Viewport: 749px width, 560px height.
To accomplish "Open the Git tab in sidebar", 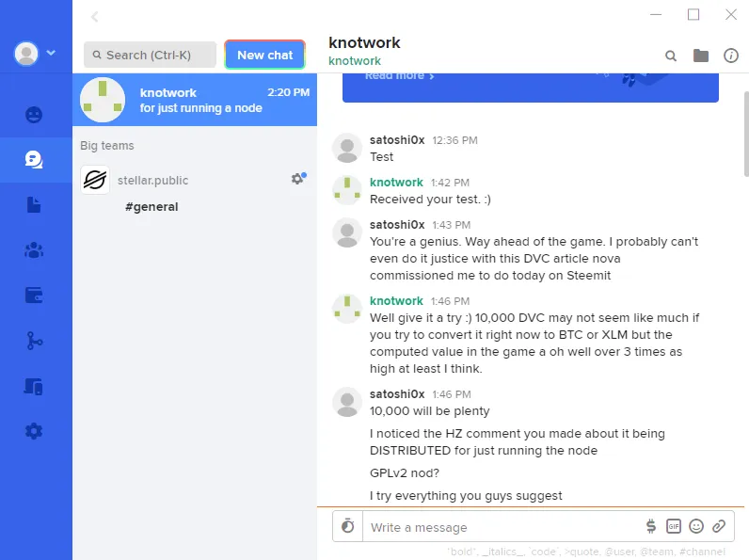I will (x=34, y=341).
